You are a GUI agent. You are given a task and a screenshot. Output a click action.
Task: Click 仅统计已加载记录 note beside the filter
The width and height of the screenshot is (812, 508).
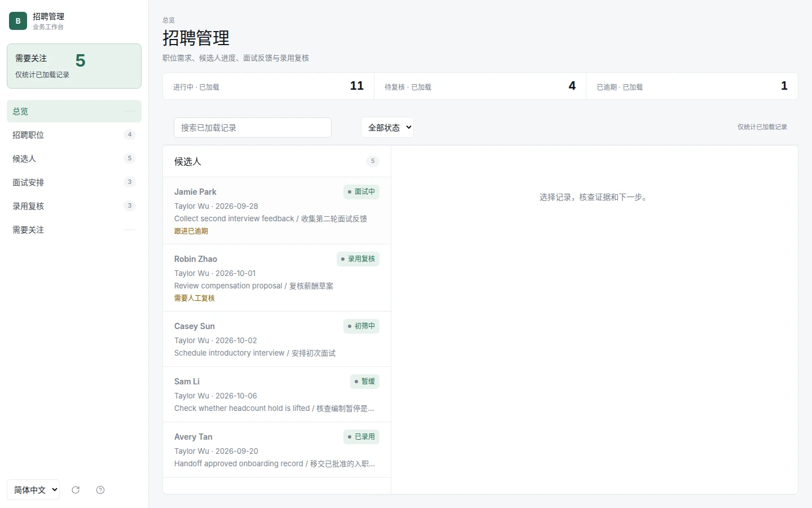coord(762,127)
